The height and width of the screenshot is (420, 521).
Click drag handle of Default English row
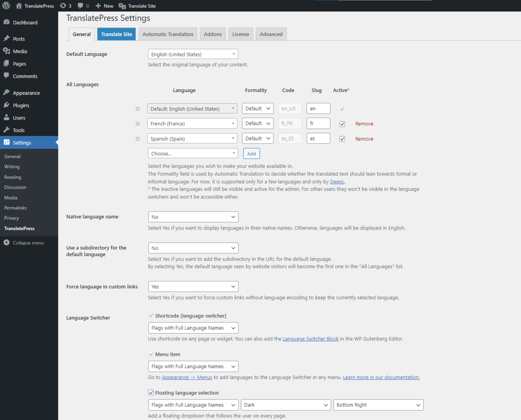tap(138, 109)
